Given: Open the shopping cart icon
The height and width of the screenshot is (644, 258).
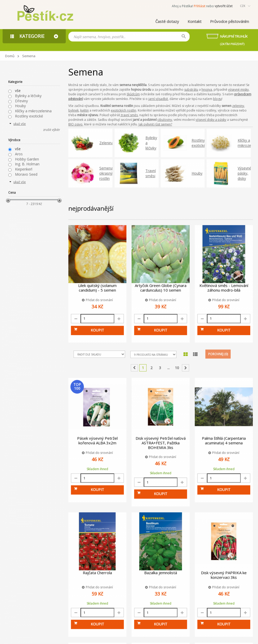Looking at the screenshot, I should click(x=212, y=36).
